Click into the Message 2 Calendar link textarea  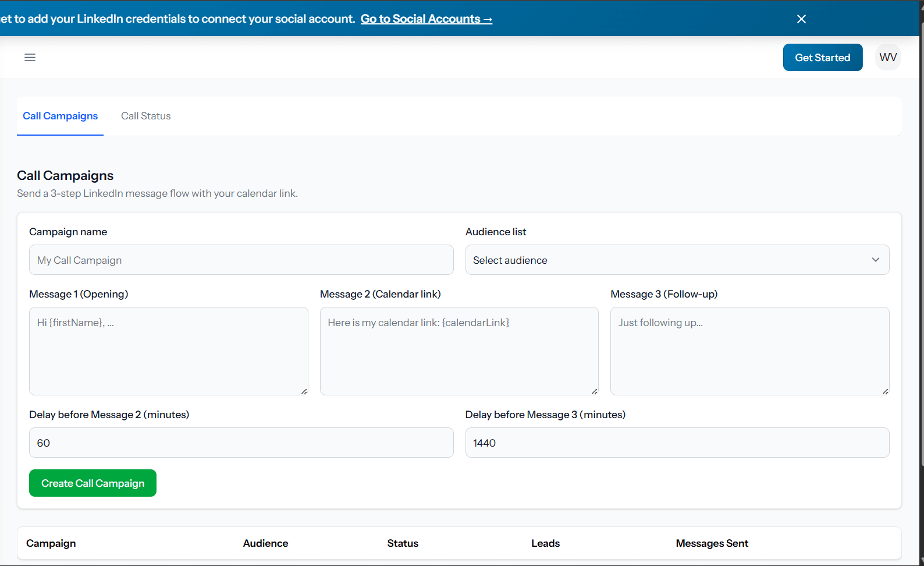[459, 351]
